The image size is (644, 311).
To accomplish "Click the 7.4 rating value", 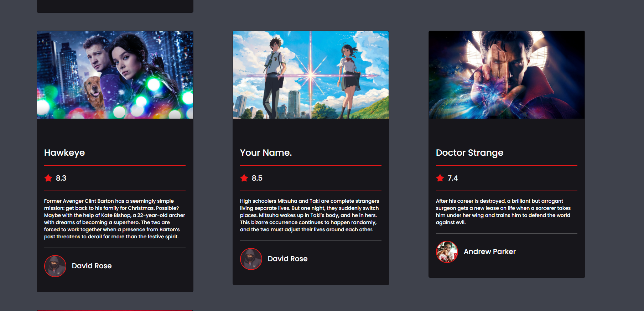I will pyautogui.click(x=453, y=178).
